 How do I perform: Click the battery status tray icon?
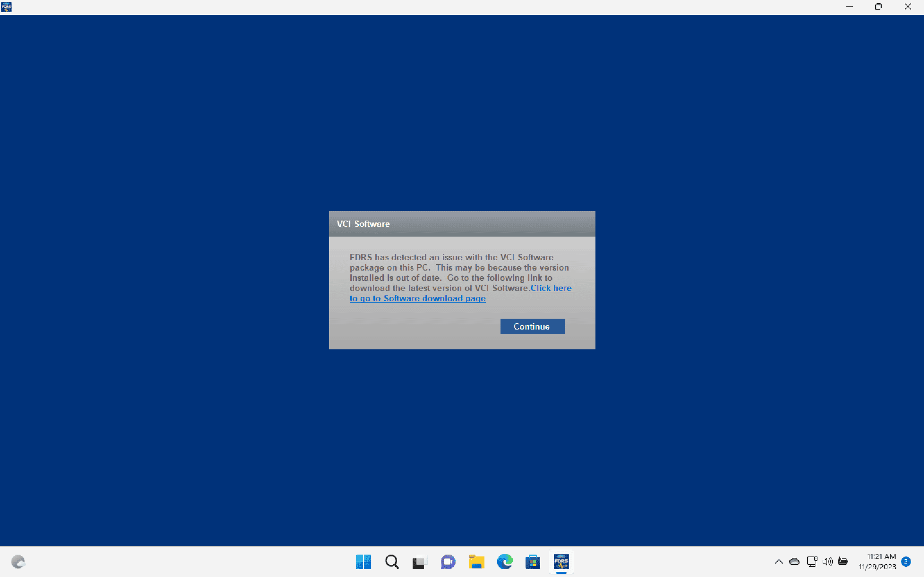tap(843, 562)
